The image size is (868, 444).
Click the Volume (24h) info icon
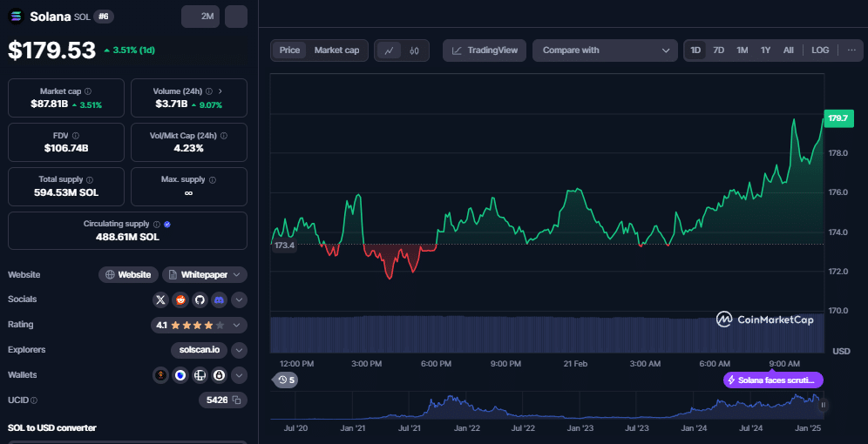coord(208,91)
